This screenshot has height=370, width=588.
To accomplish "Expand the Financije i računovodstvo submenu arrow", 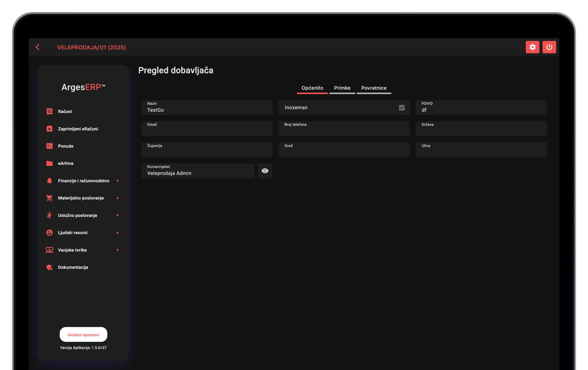I will coord(118,181).
